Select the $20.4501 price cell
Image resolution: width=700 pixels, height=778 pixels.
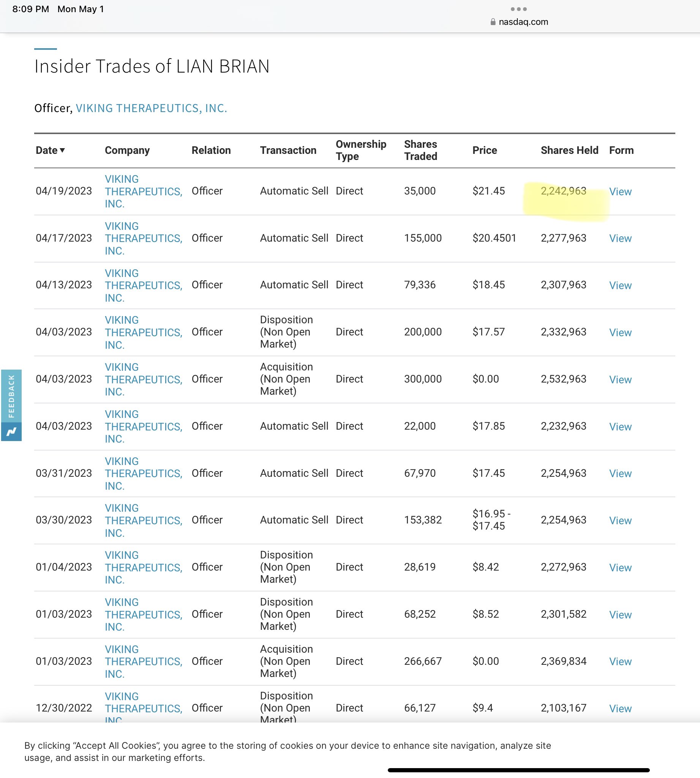(494, 238)
